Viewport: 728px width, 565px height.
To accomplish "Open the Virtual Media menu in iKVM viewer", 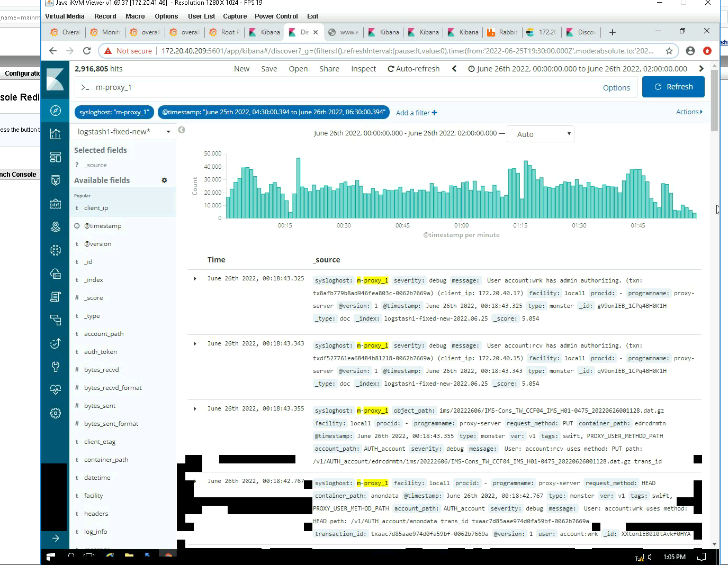I will click(x=65, y=16).
